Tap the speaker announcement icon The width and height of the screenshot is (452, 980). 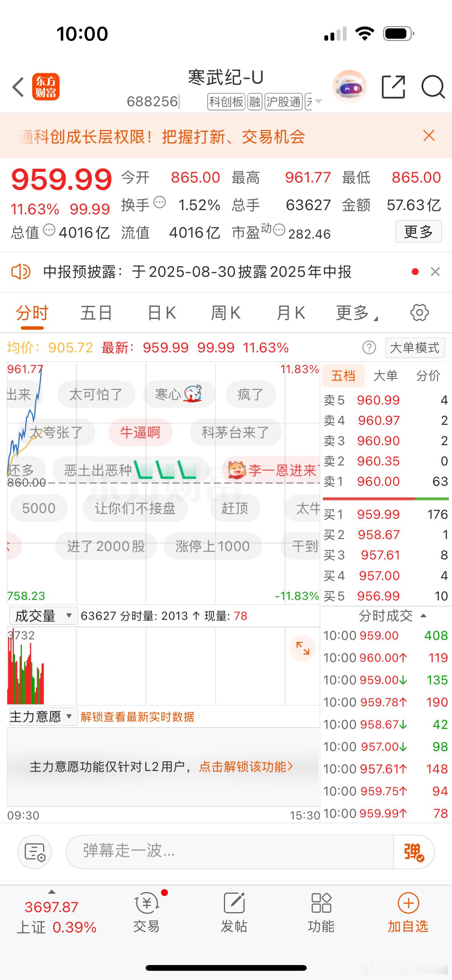click(21, 272)
